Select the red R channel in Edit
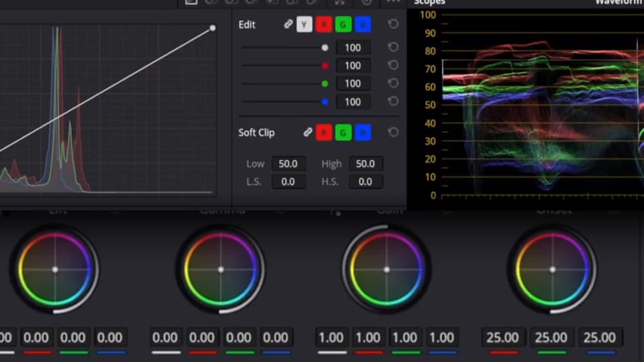Viewport: 644px width, 362px height. click(323, 25)
